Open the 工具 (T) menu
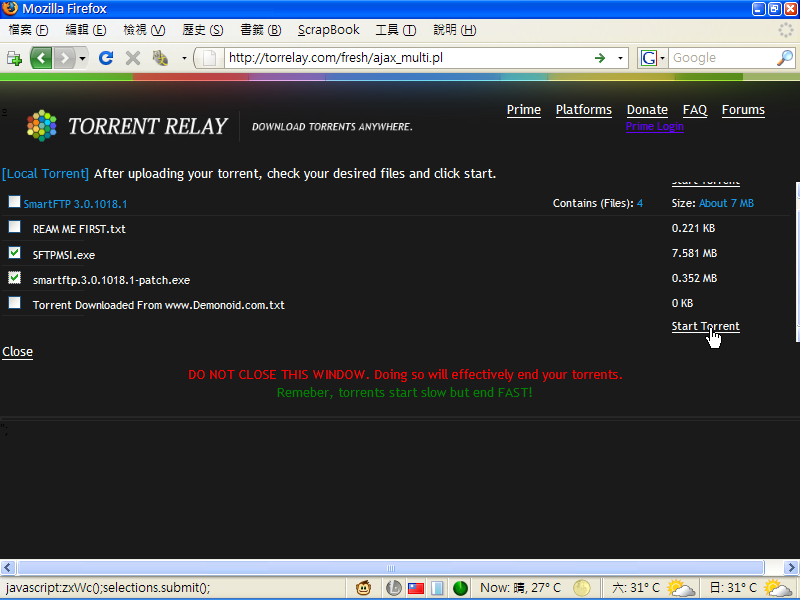 pyautogui.click(x=396, y=30)
